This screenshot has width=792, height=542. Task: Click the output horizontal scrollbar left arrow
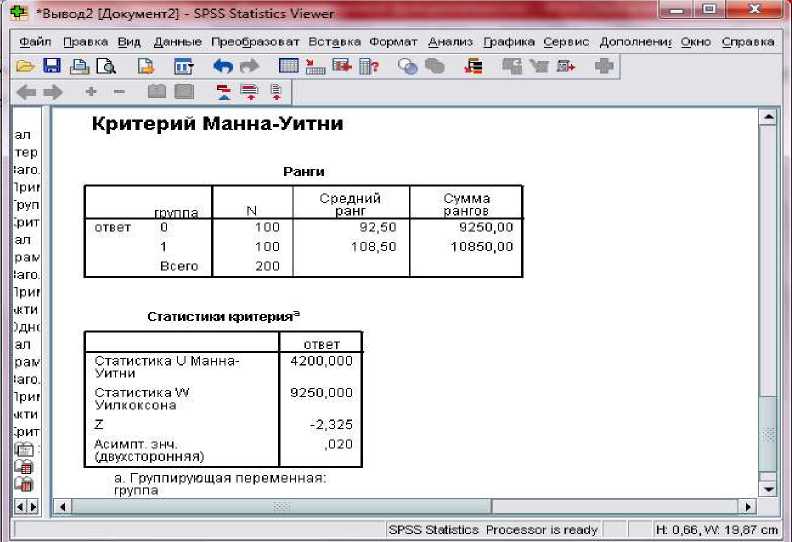click(x=63, y=506)
